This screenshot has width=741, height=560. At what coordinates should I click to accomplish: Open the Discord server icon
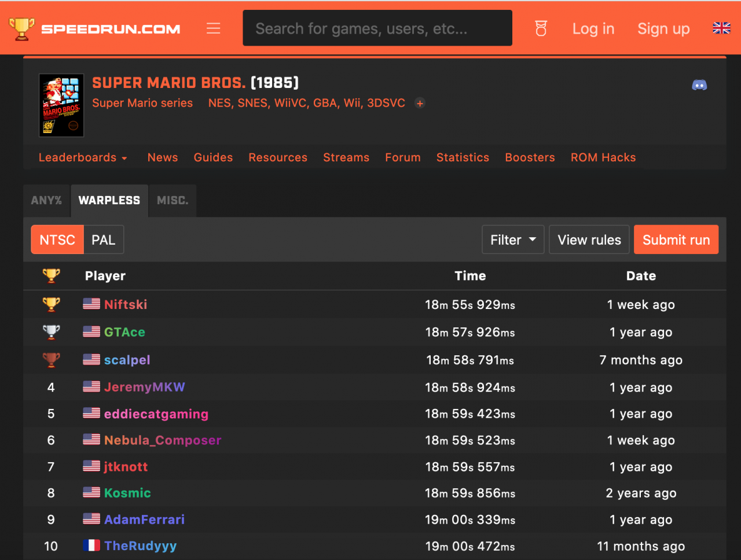[699, 85]
